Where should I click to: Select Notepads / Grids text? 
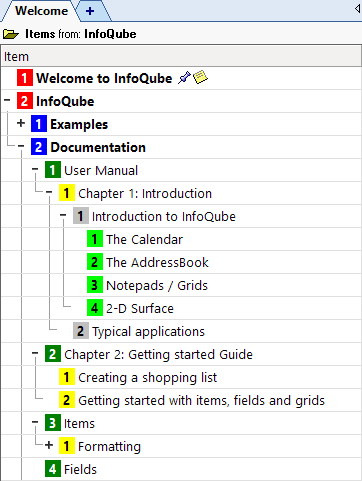coord(157,285)
